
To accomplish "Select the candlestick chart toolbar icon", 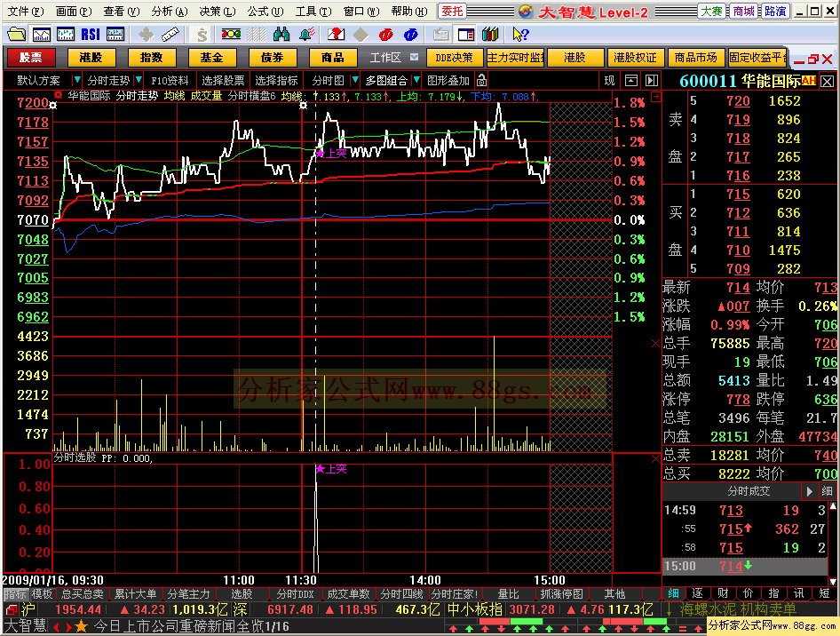I will 66,35.
